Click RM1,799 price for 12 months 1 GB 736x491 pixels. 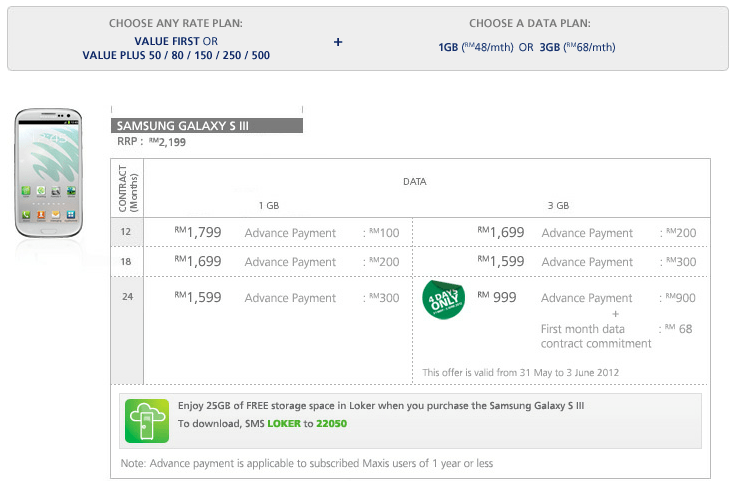pos(198,232)
